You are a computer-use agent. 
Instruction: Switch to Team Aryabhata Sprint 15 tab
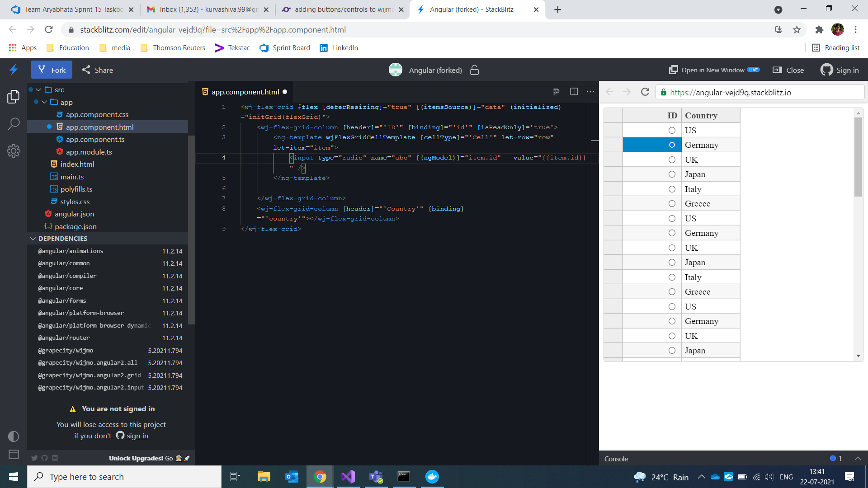(72, 9)
